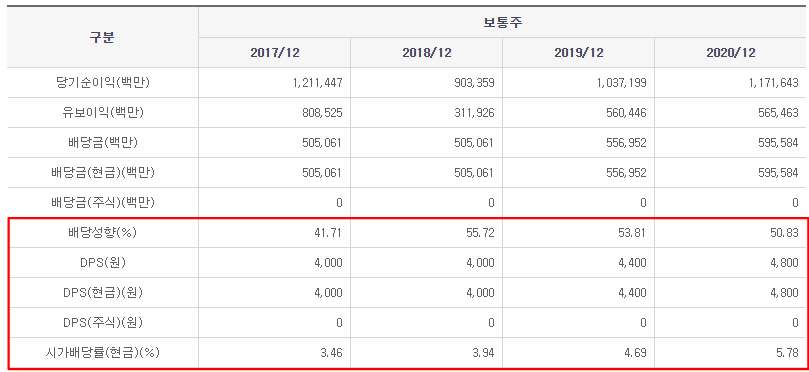Select net income value 903,359
This screenshot has height=372, width=809.
click(x=474, y=83)
